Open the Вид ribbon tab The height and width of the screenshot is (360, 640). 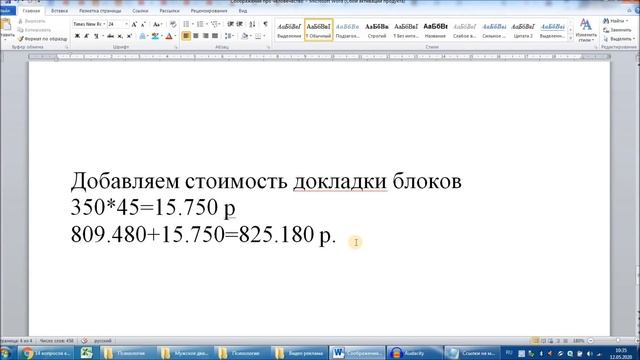pyautogui.click(x=243, y=11)
